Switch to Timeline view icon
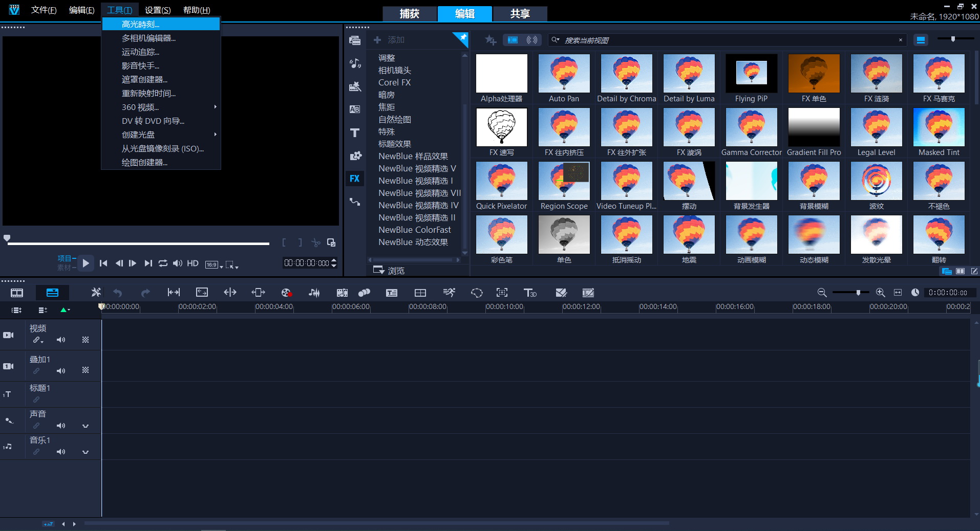 tap(52, 293)
